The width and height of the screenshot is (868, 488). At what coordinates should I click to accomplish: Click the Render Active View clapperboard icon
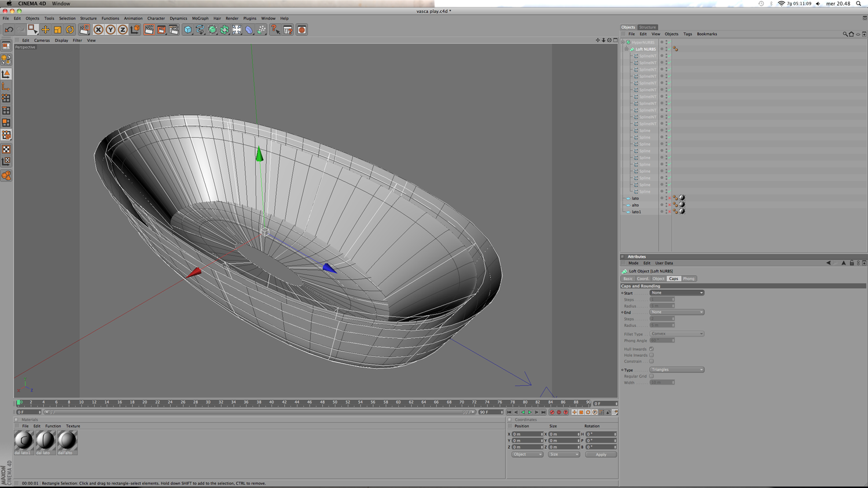click(149, 29)
